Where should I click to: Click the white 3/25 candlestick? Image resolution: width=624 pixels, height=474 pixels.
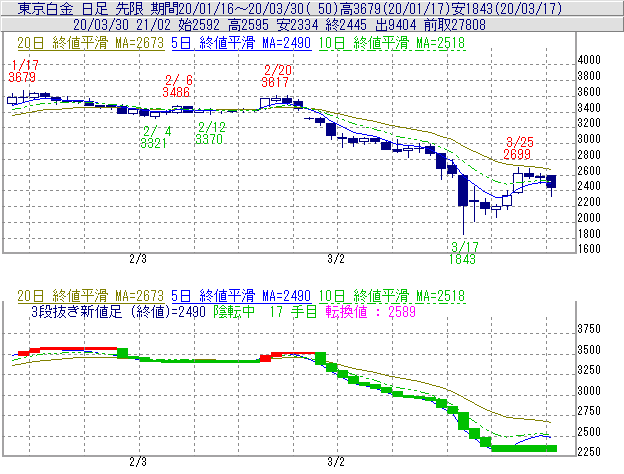point(518,181)
